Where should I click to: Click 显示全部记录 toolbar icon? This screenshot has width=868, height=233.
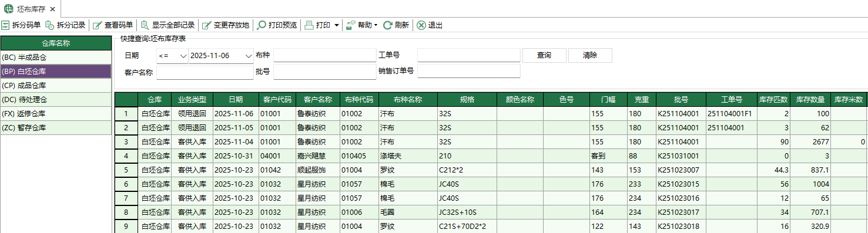[145, 25]
